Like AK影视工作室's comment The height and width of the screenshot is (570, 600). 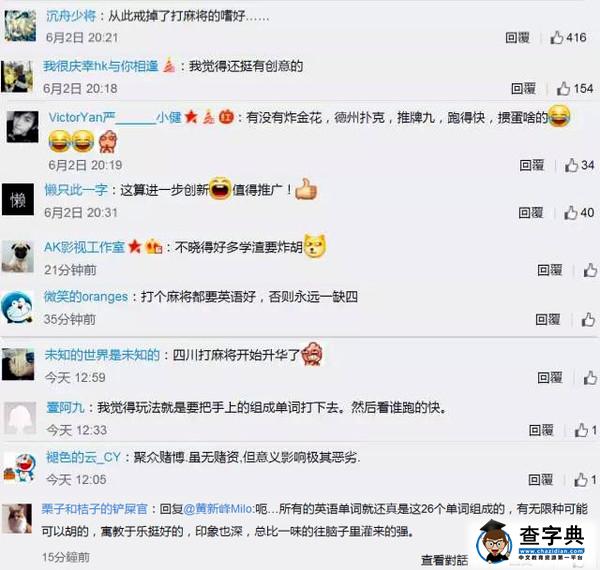(x=590, y=270)
